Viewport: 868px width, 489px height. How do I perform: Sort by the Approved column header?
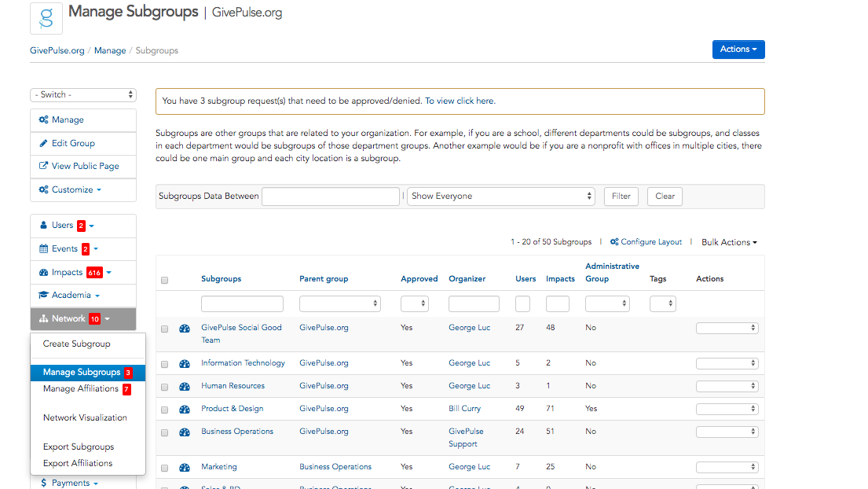[419, 278]
